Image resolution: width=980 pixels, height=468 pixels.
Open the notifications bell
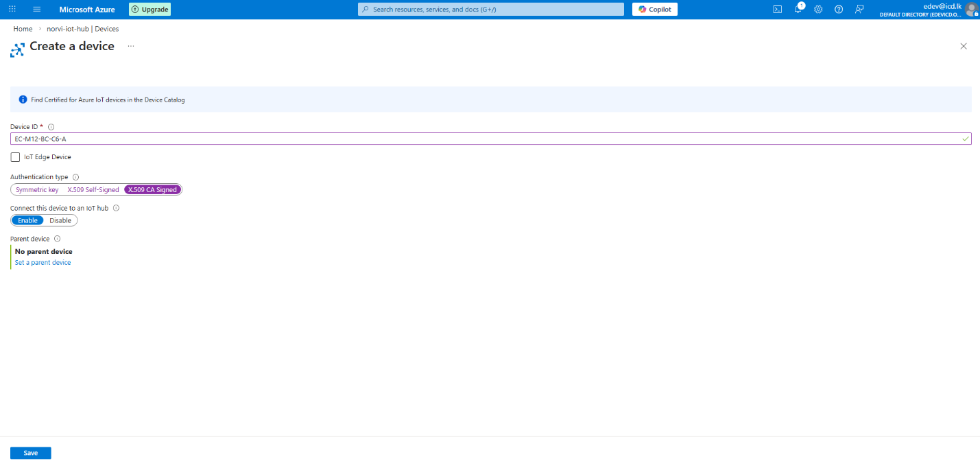798,9
